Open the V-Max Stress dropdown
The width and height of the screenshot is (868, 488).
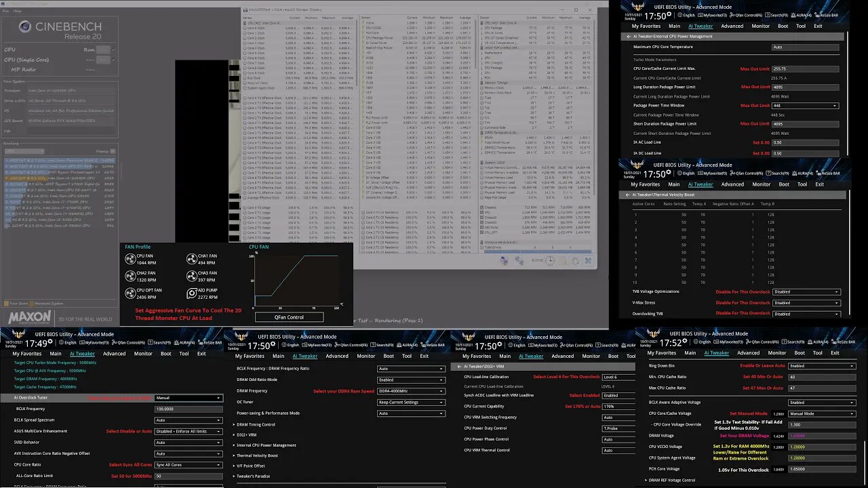pyautogui.click(x=806, y=303)
